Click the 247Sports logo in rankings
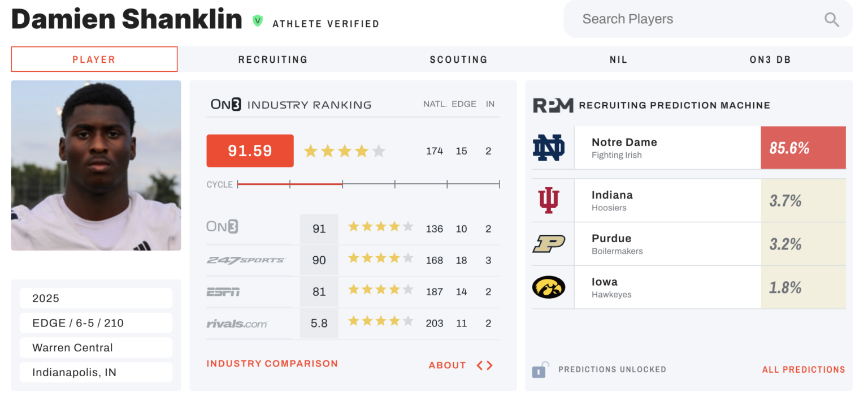Screen dimensions: 868x405 (246, 260)
